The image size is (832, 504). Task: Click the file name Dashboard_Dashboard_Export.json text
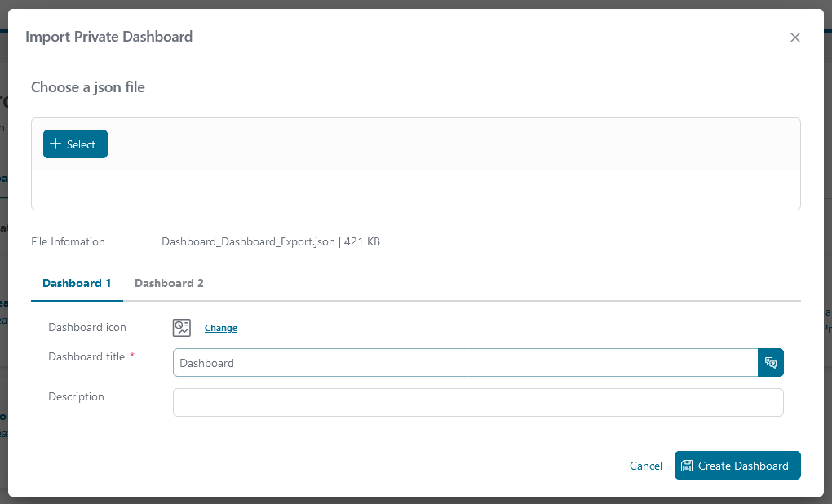248,242
